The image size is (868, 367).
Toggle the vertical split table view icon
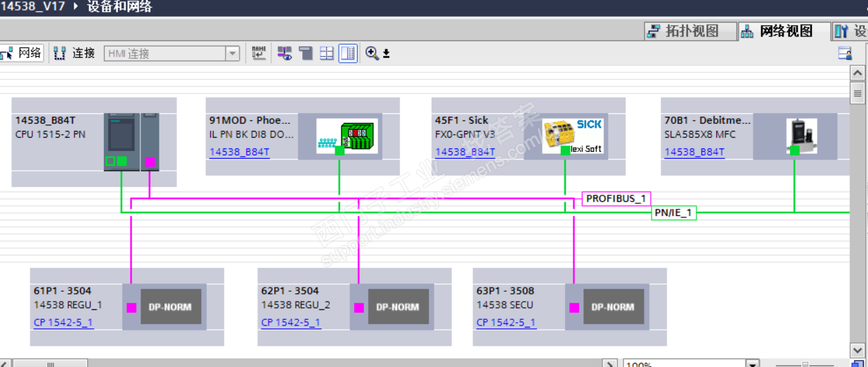pos(348,53)
